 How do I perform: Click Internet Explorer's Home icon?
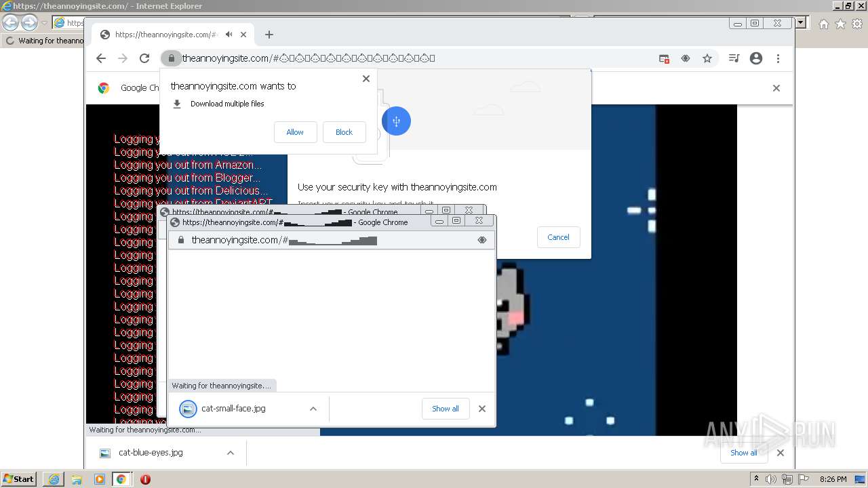coord(823,24)
